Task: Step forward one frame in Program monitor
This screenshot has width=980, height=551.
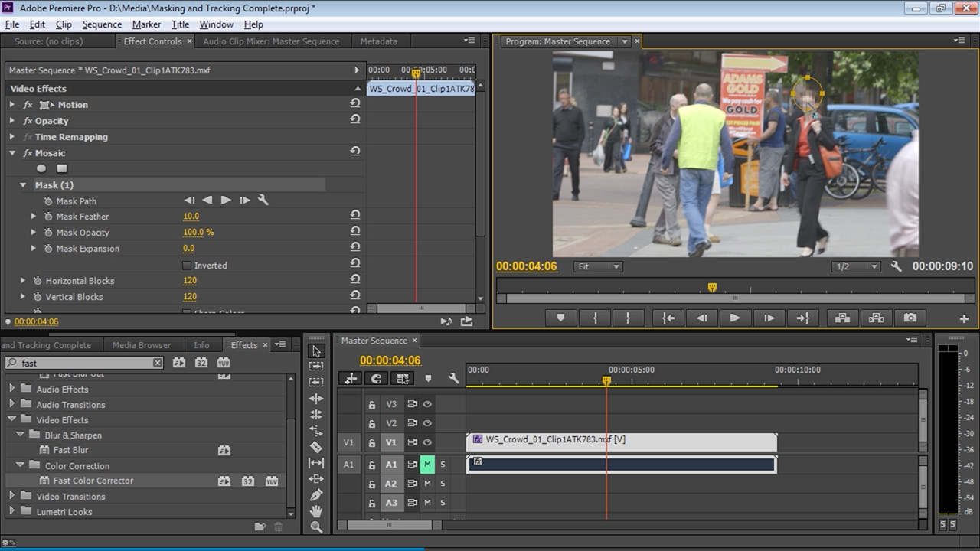Action: [x=769, y=318]
